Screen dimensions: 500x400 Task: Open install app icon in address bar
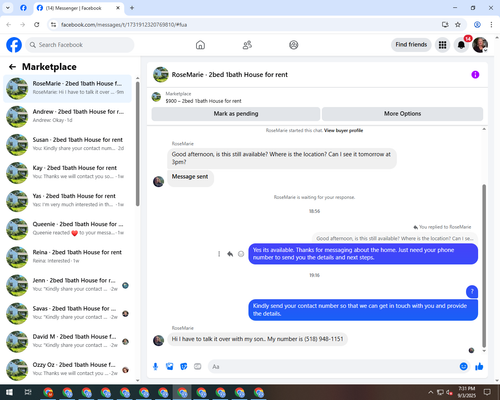click(x=445, y=25)
